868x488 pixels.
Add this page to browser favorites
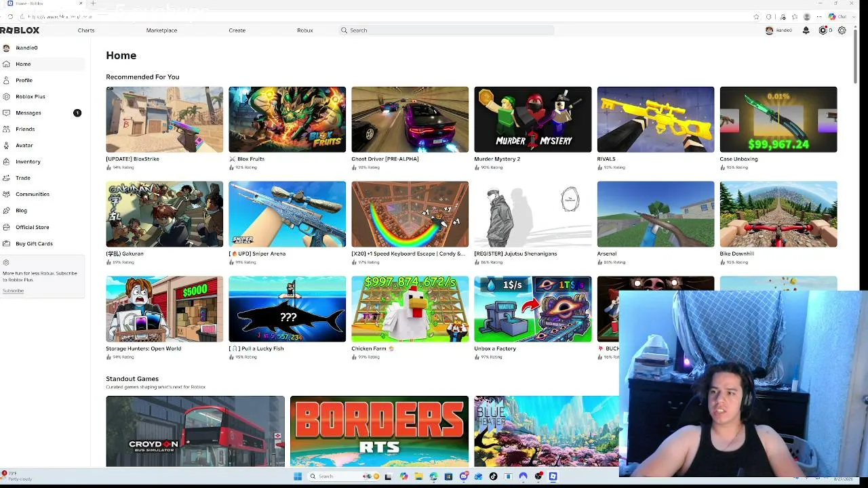click(756, 17)
